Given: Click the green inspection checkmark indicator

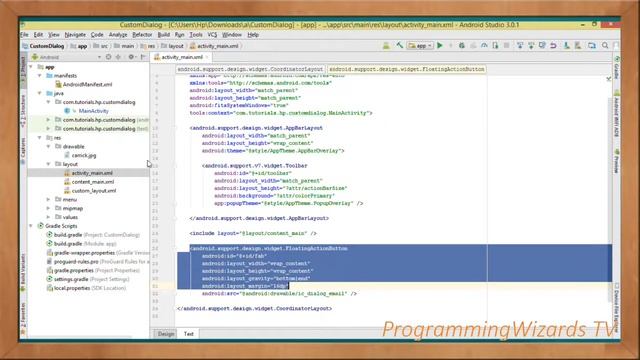Looking at the screenshot, I should point(609,78).
